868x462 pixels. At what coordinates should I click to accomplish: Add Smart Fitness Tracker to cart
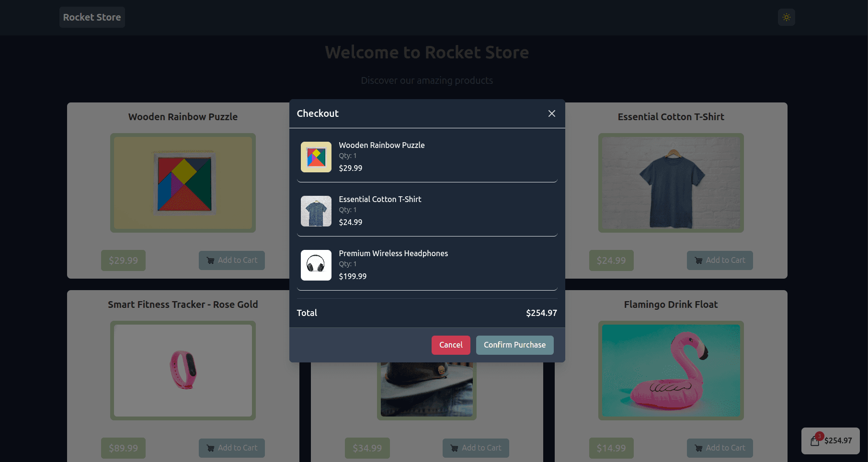click(232, 448)
